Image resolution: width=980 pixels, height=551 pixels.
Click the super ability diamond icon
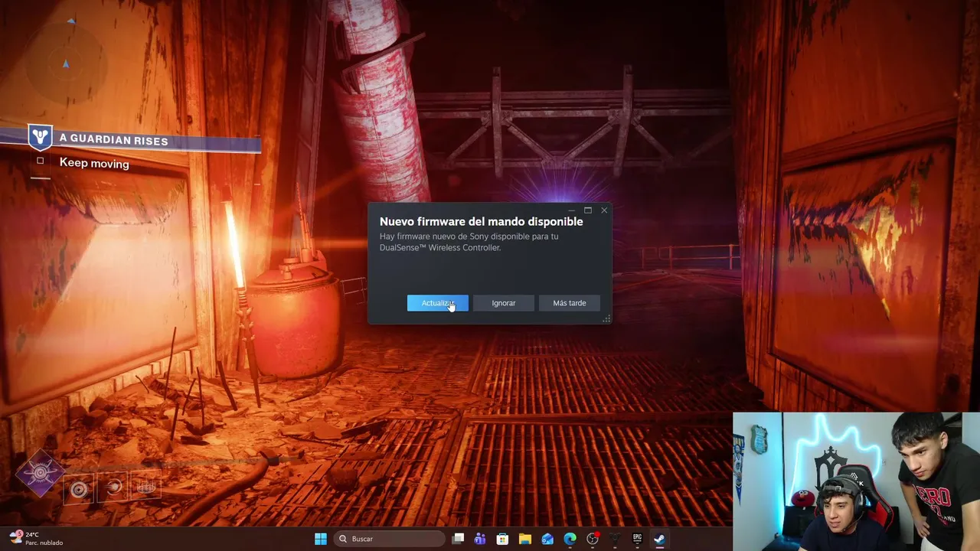tap(40, 473)
